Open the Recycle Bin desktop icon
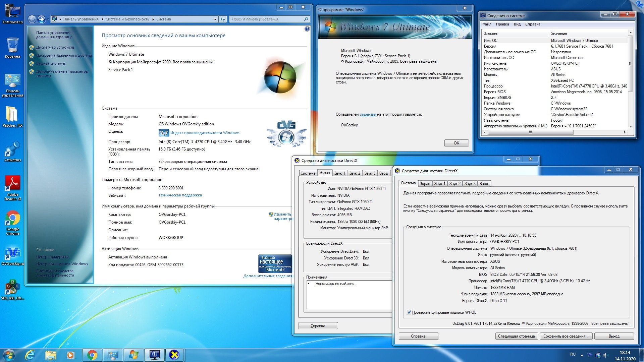Viewport: 644px width, 362px height. pyautogui.click(x=12, y=48)
